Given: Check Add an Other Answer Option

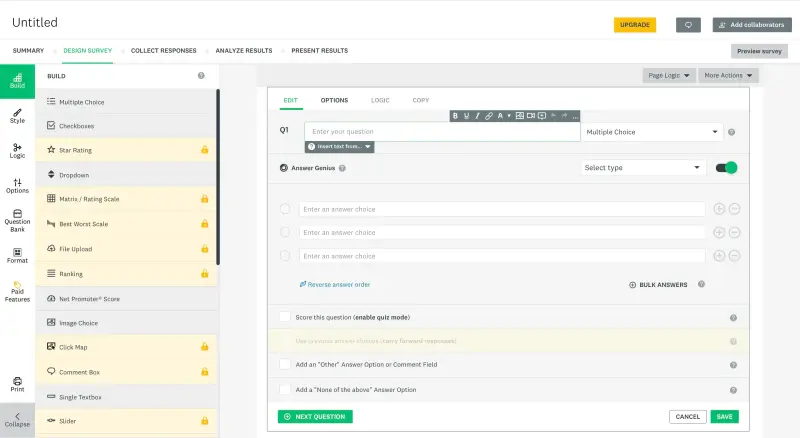Looking at the screenshot, I should [285, 364].
